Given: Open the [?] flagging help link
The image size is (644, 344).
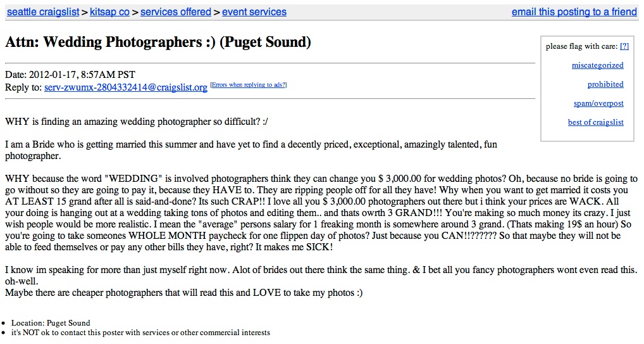Looking at the screenshot, I should pyautogui.click(x=624, y=46).
